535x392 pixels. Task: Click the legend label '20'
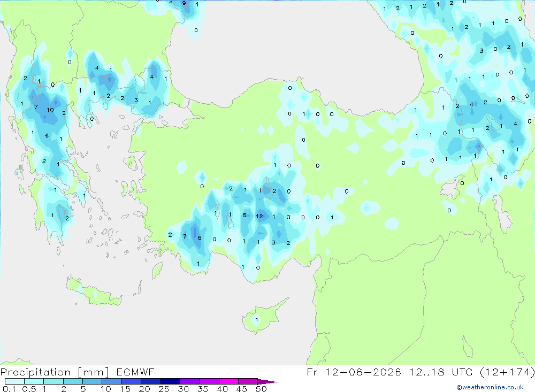tap(144, 389)
